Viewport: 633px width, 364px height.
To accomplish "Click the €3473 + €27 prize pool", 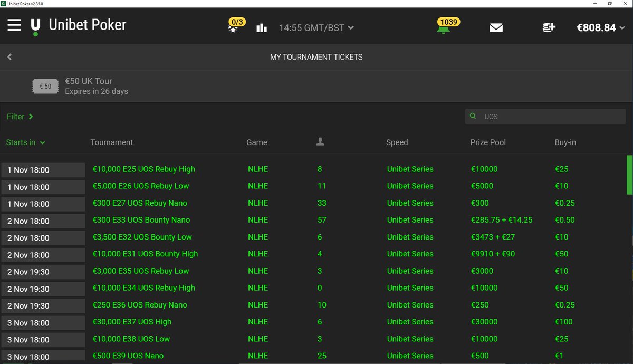I will pos(493,237).
